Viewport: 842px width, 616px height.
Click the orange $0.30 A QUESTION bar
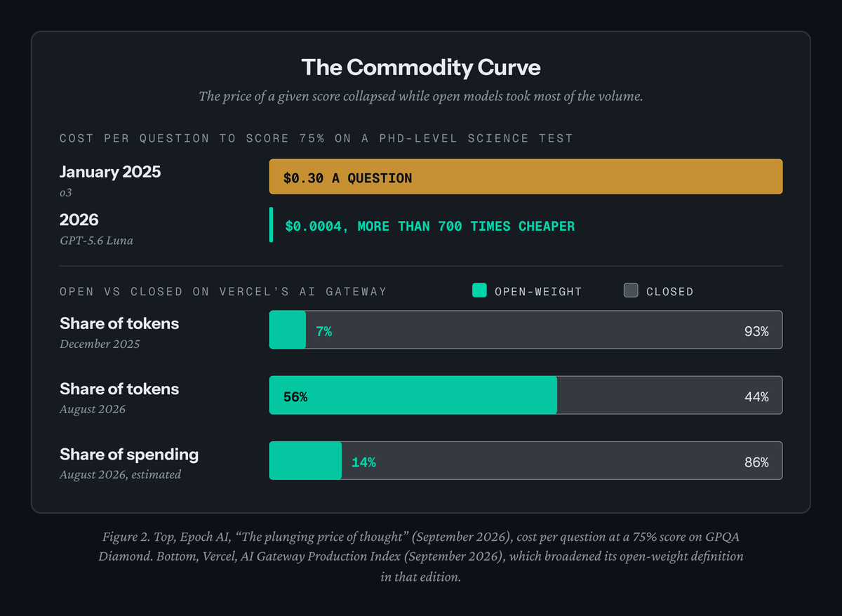click(x=526, y=177)
